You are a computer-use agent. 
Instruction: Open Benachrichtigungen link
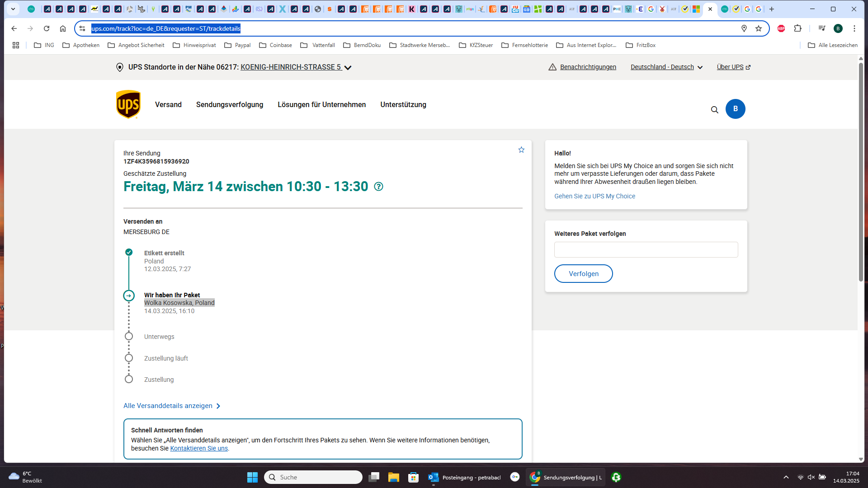click(x=588, y=67)
